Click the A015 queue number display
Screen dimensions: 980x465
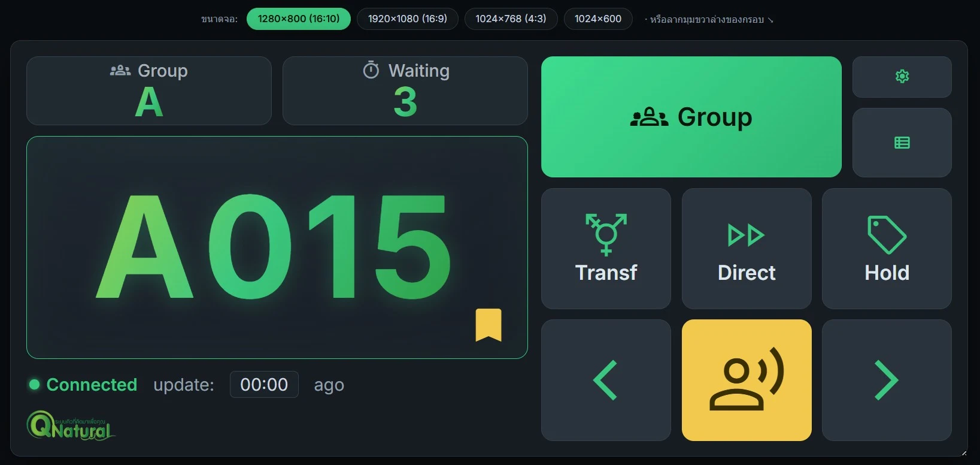[x=277, y=247]
